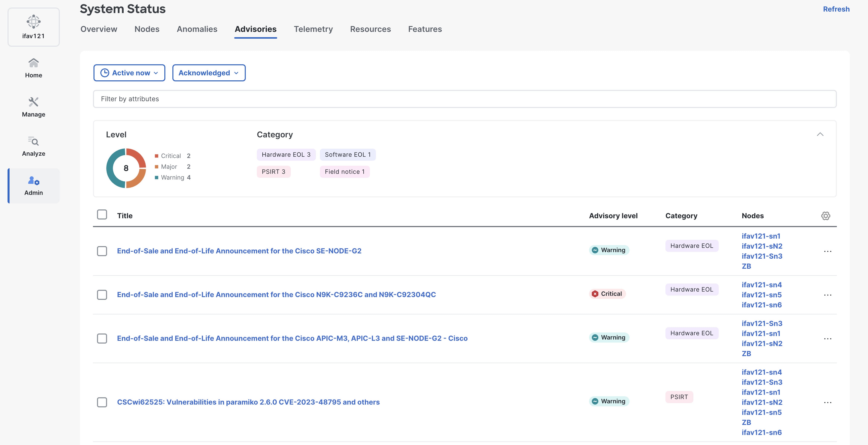This screenshot has width=868, height=445.
Task: Open node ifav121-sn5 in N9K-C9236C row
Action: coord(761,295)
